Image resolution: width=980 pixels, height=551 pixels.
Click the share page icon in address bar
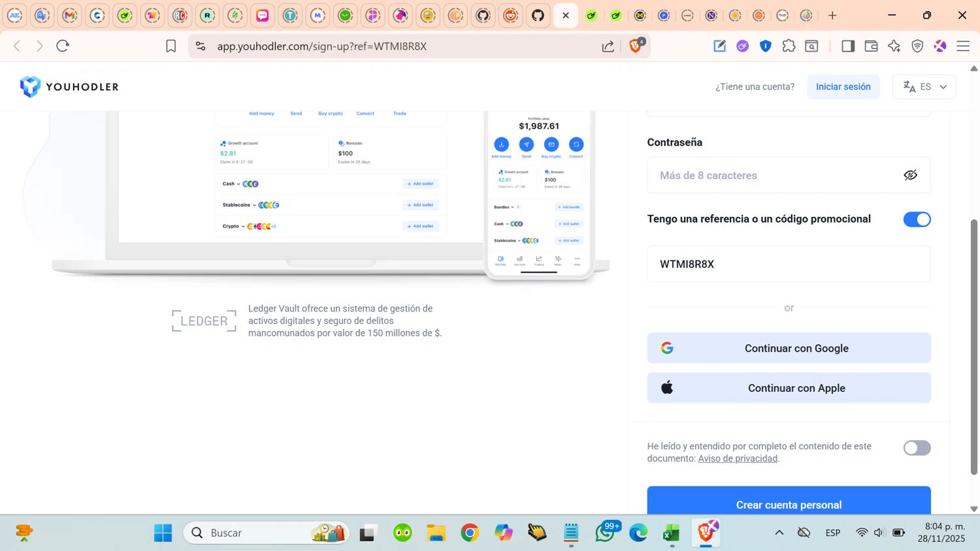click(x=608, y=46)
